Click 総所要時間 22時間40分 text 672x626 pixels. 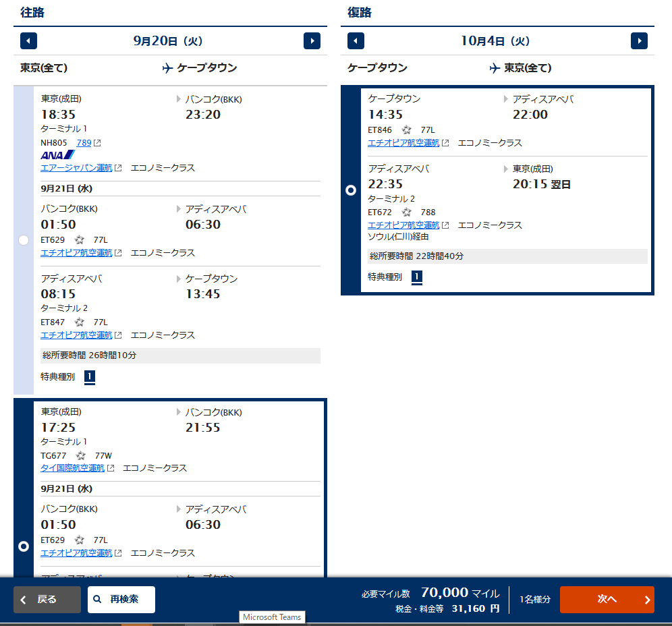[x=416, y=256]
